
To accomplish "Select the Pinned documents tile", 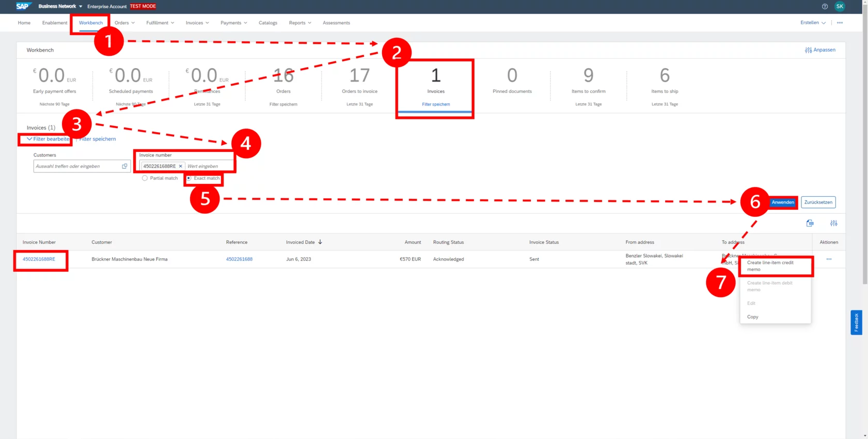I will coord(512,86).
